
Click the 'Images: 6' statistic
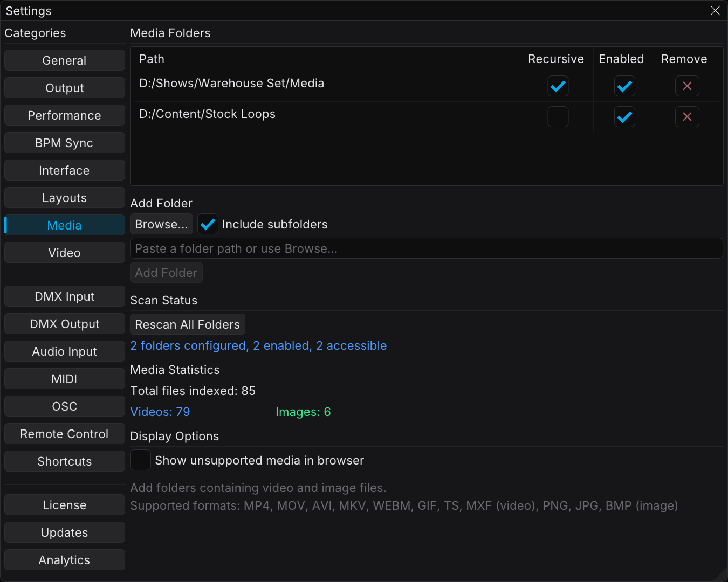[303, 412]
